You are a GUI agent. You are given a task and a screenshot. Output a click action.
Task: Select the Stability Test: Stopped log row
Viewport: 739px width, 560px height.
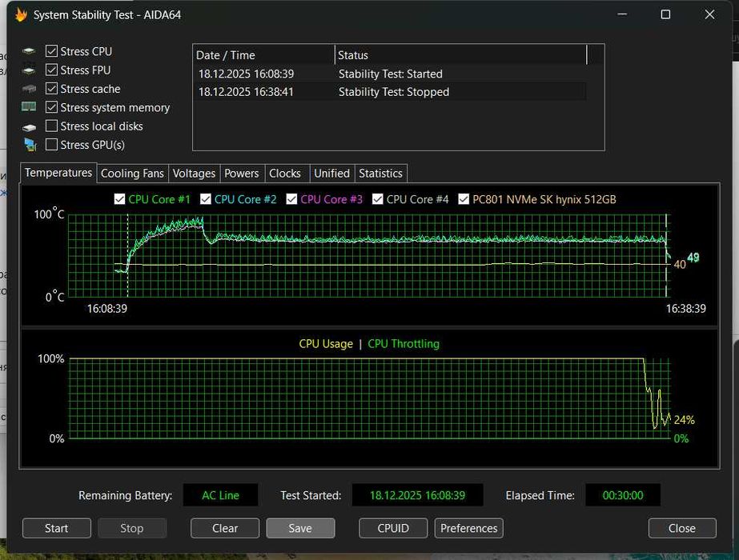click(x=390, y=92)
